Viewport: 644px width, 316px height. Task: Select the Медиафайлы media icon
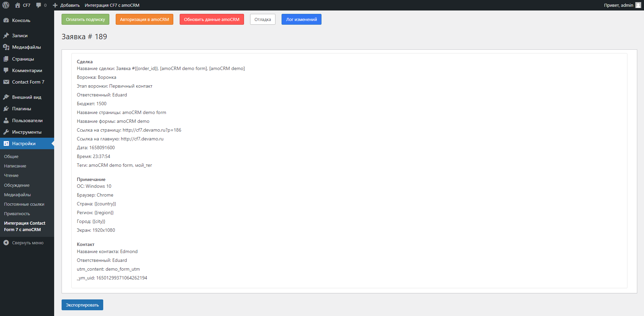[6, 47]
